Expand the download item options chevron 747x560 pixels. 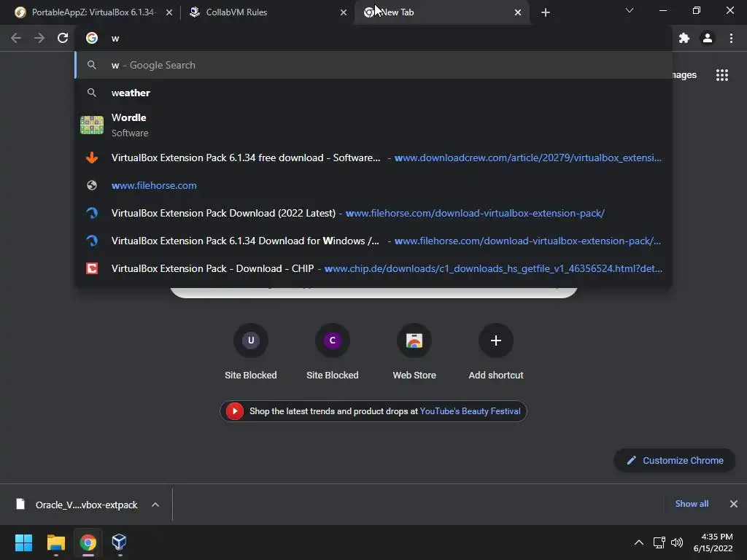[x=155, y=505]
